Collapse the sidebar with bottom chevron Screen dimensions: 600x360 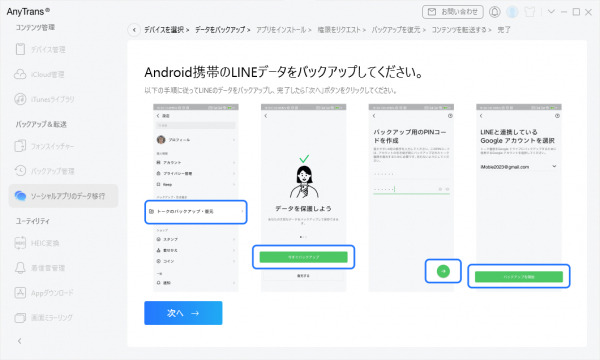click(20, 341)
